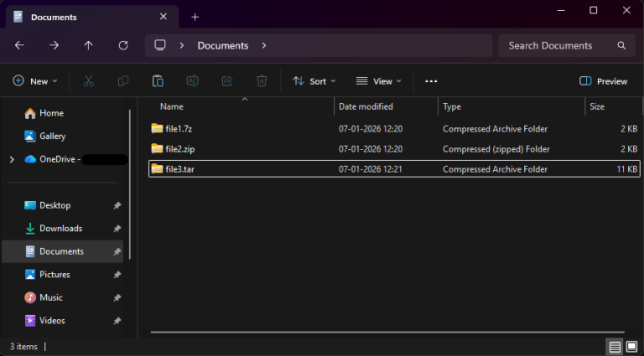Go back using the back arrow

19,45
